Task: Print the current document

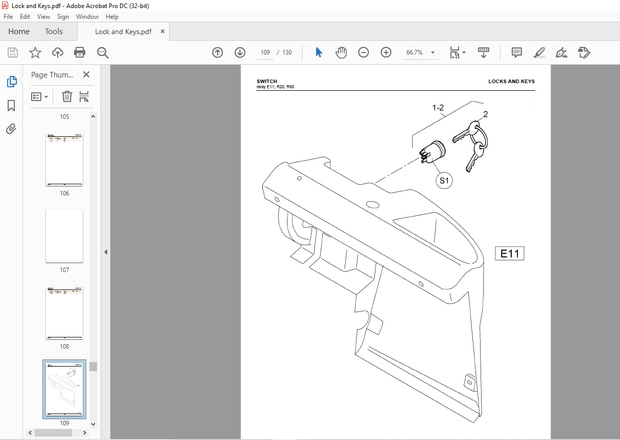Action: click(80, 53)
